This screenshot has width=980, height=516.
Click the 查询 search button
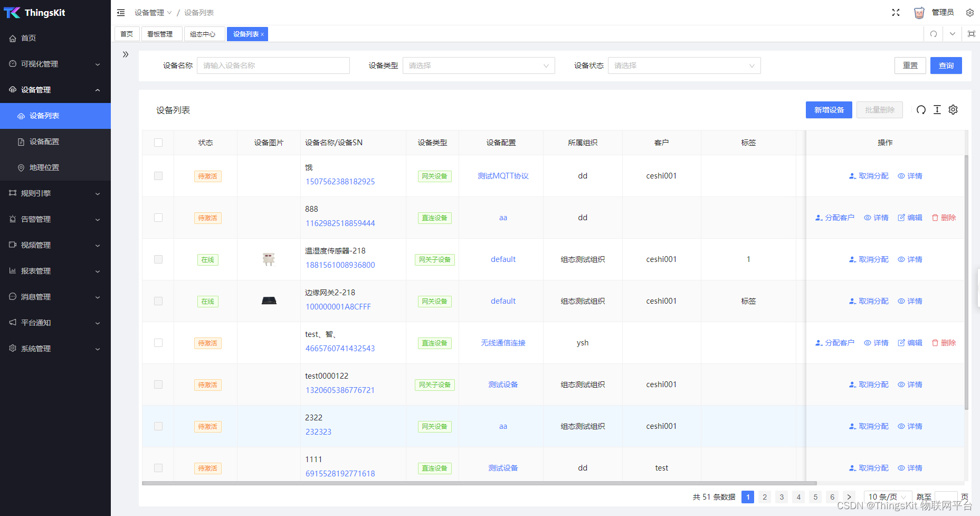[x=946, y=65]
